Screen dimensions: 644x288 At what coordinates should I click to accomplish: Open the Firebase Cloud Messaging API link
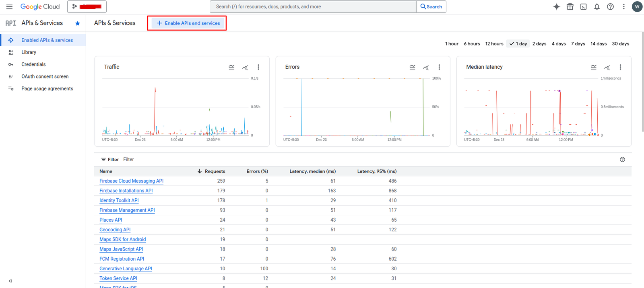coord(131,181)
